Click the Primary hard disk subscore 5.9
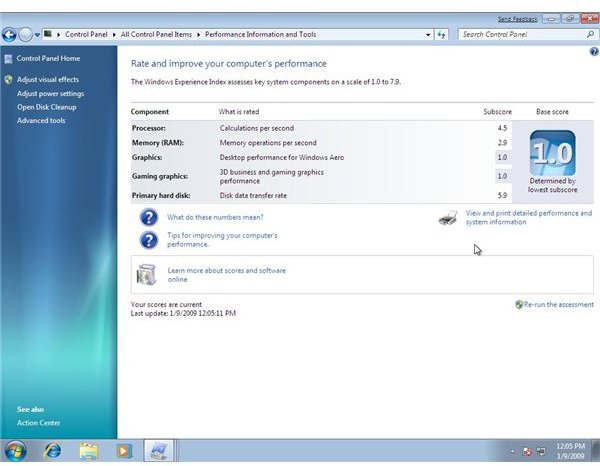The height and width of the screenshot is (466, 600). pos(502,196)
